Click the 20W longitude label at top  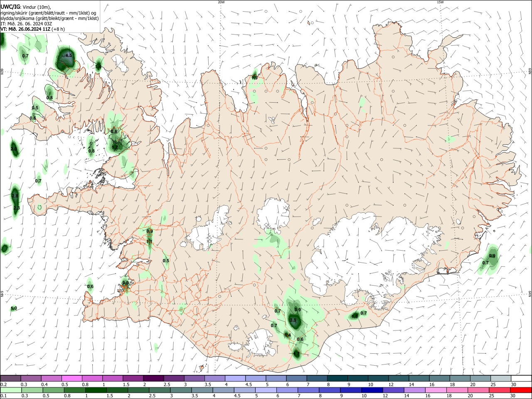pos(221,2)
